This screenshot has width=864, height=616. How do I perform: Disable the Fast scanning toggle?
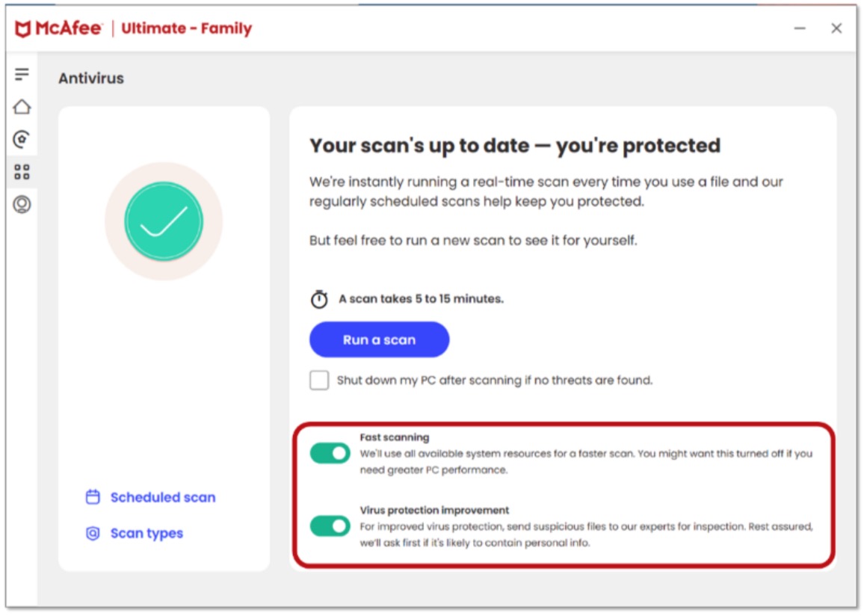click(x=330, y=453)
